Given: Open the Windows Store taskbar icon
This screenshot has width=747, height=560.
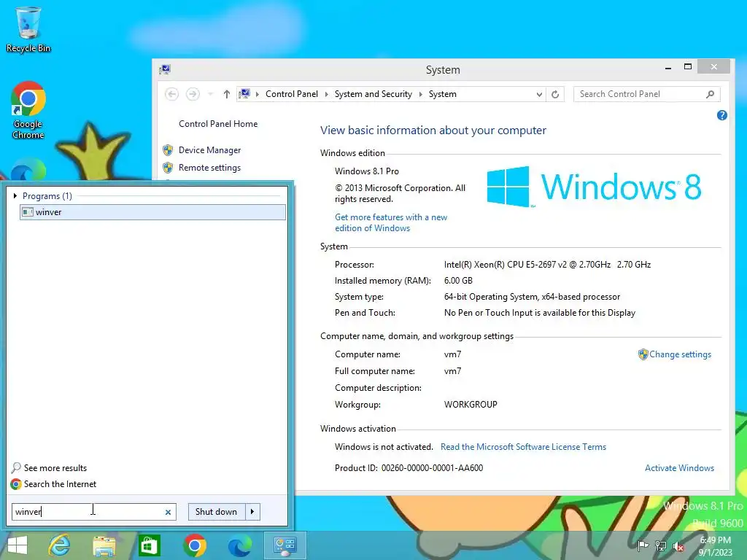Looking at the screenshot, I should point(149,545).
